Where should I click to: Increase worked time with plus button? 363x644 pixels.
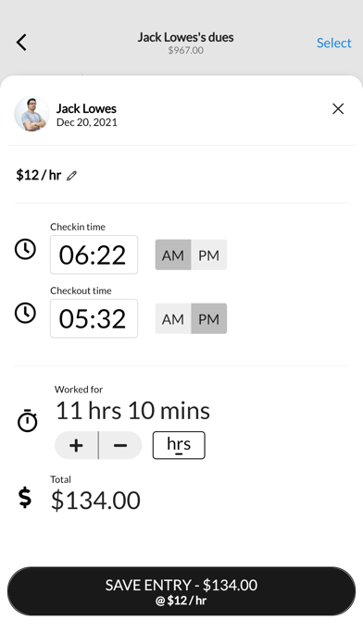77,445
